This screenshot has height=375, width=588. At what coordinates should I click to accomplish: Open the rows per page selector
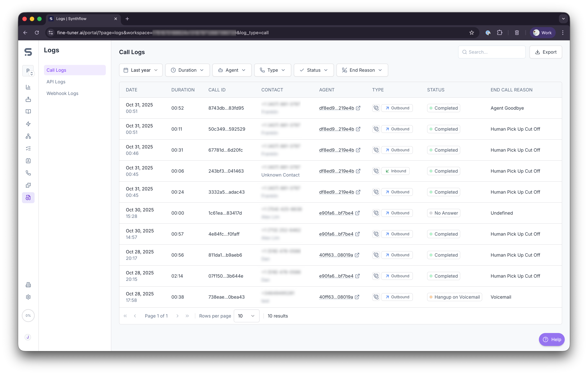click(x=246, y=316)
